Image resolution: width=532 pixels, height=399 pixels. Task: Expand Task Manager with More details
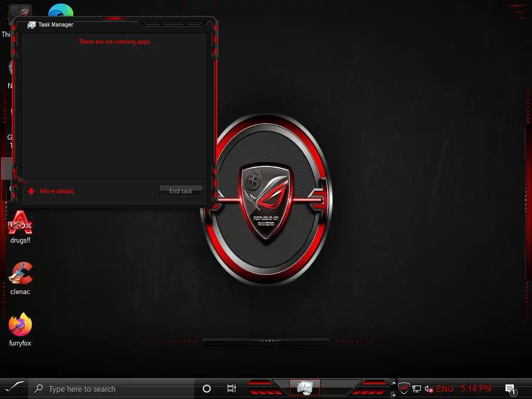pos(51,191)
